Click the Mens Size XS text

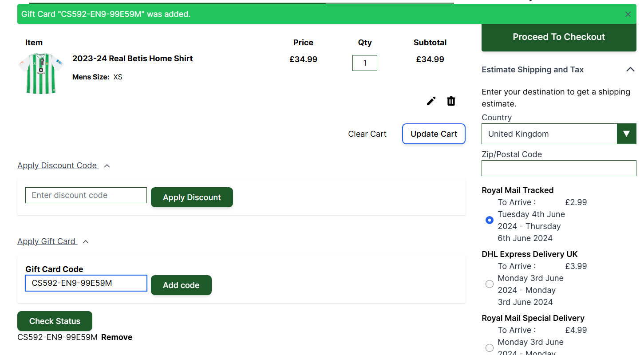97,77
